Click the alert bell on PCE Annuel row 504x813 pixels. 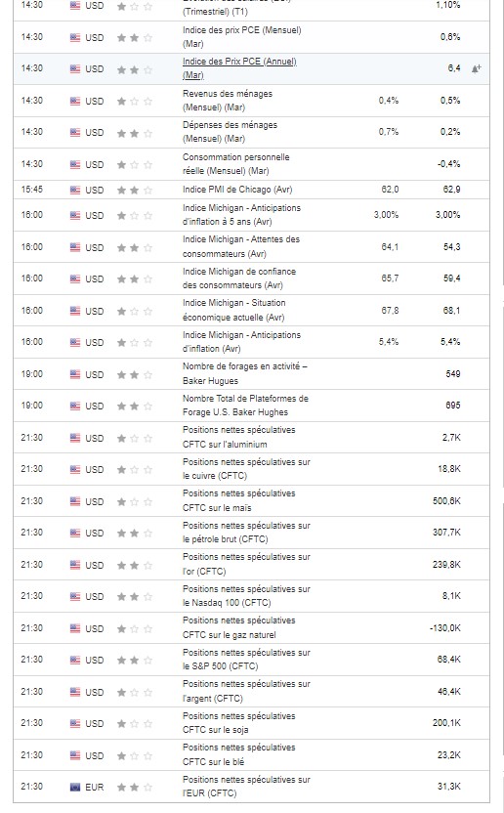[x=476, y=68]
